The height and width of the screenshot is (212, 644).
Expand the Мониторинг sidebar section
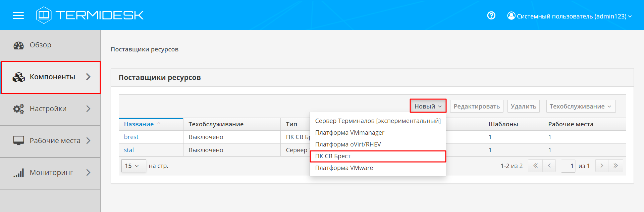click(x=88, y=173)
